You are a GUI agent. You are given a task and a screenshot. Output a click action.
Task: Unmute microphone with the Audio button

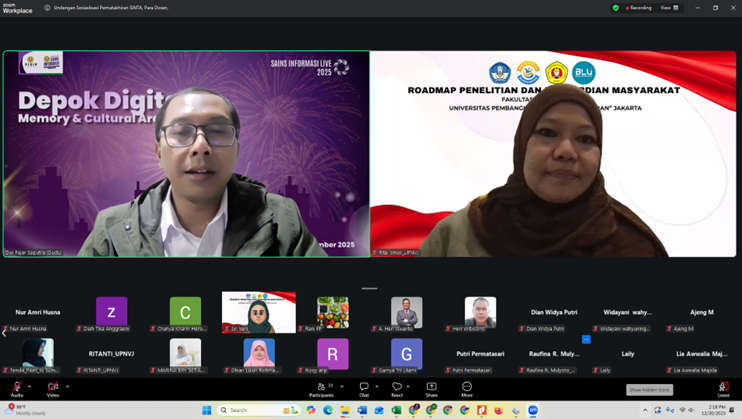17,387
